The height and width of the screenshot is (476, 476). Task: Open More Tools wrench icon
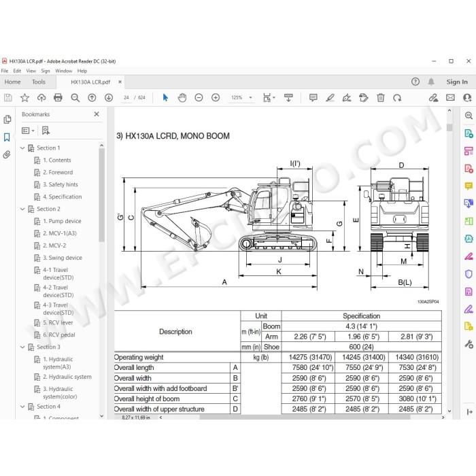[469, 344]
